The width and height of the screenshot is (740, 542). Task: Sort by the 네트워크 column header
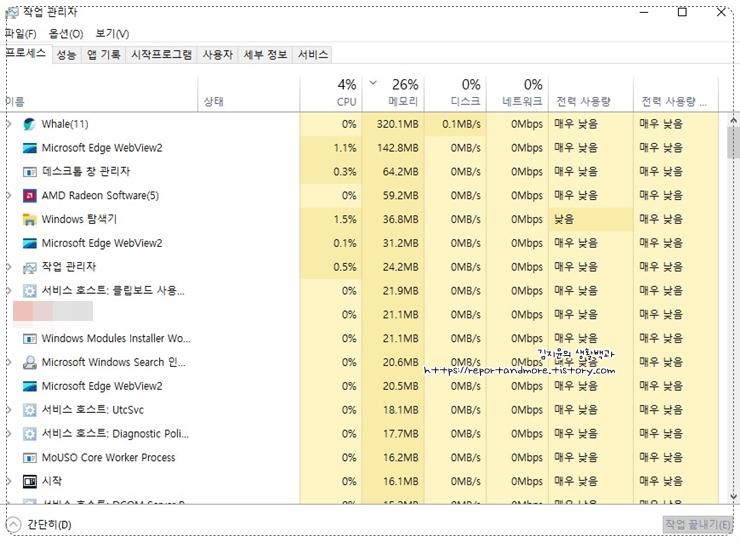tap(518, 93)
